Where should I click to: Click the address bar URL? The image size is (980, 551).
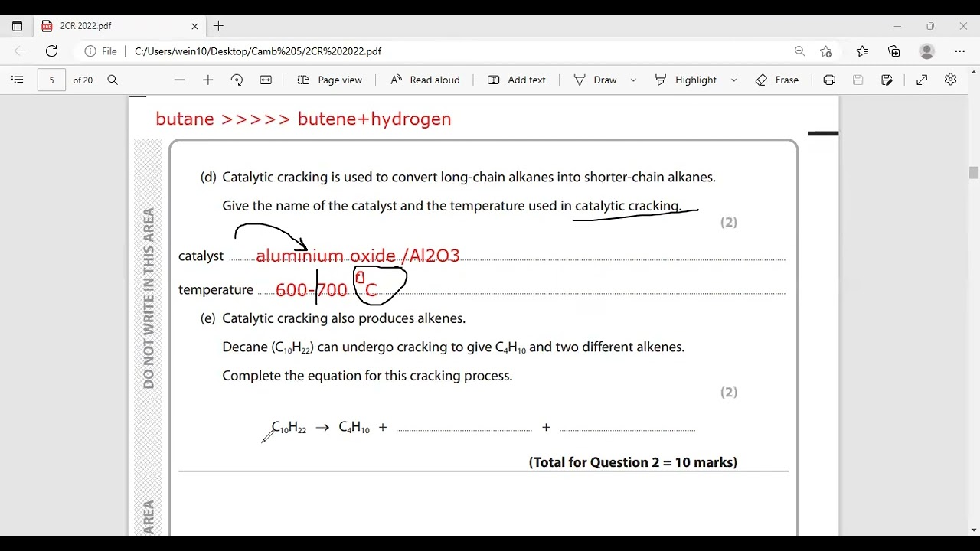coord(258,51)
